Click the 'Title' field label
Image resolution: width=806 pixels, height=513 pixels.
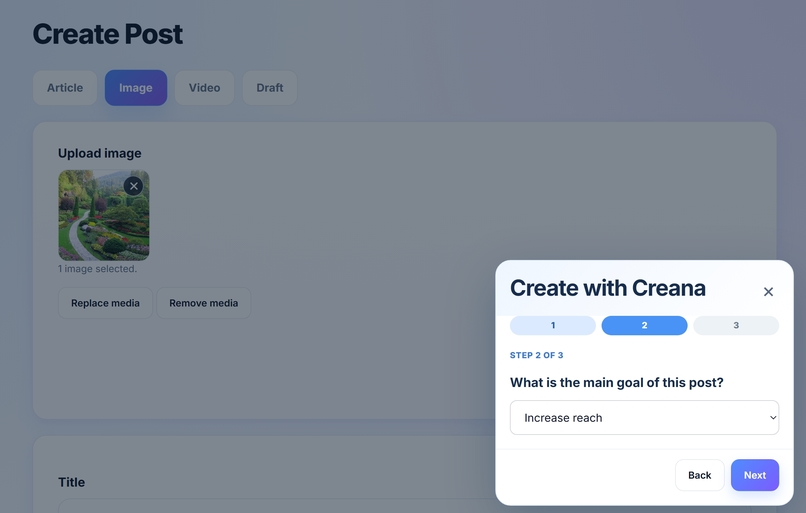[71, 482]
